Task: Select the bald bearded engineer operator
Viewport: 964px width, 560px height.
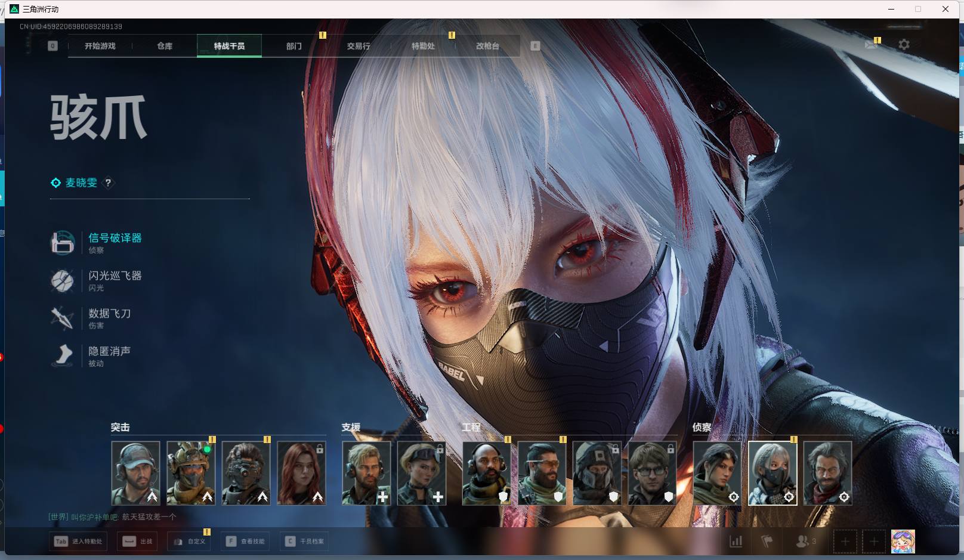Action: tap(487, 473)
